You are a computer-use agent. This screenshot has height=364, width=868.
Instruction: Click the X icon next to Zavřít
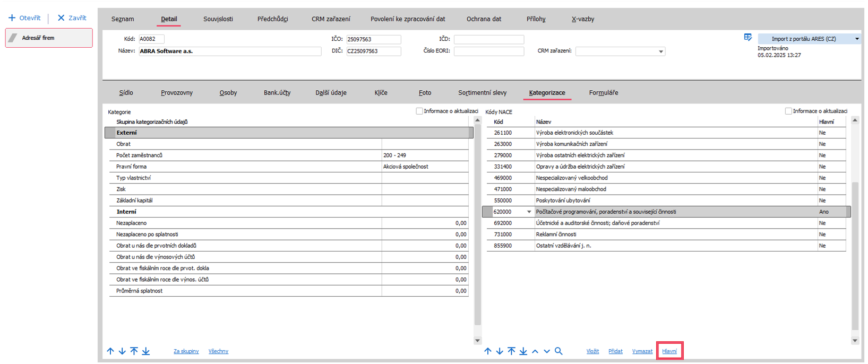click(61, 18)
